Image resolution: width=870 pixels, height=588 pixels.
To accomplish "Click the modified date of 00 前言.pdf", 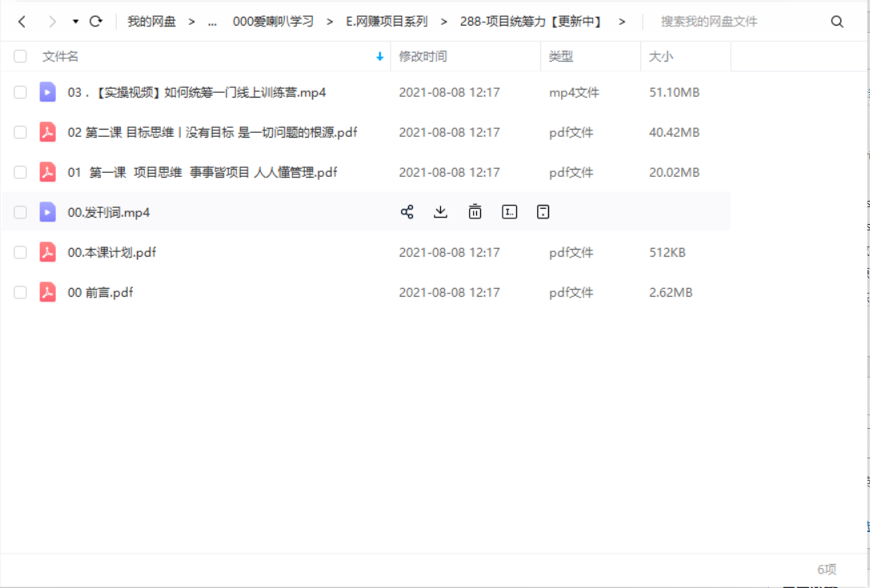I will [x=450, y=292].
